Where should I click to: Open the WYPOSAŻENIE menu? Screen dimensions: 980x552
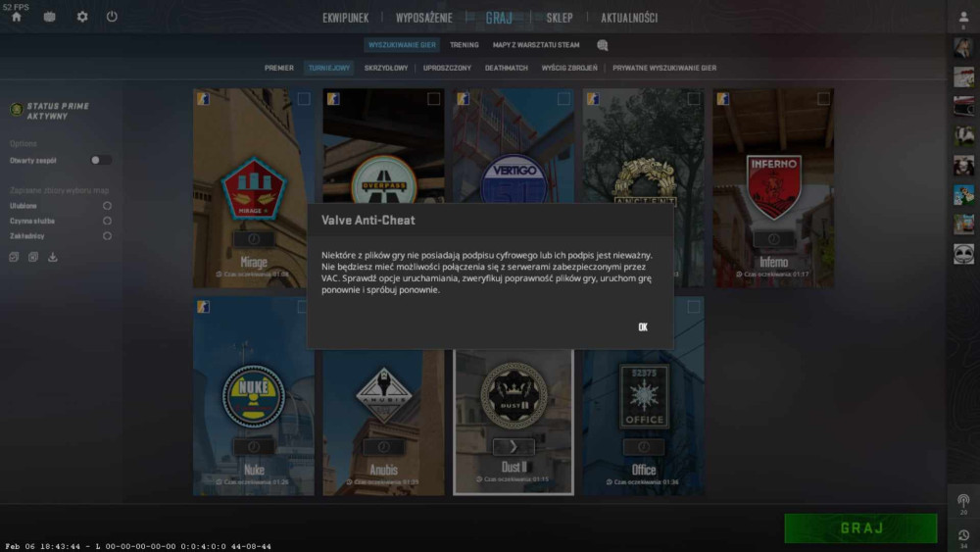[x=423, y=18]
